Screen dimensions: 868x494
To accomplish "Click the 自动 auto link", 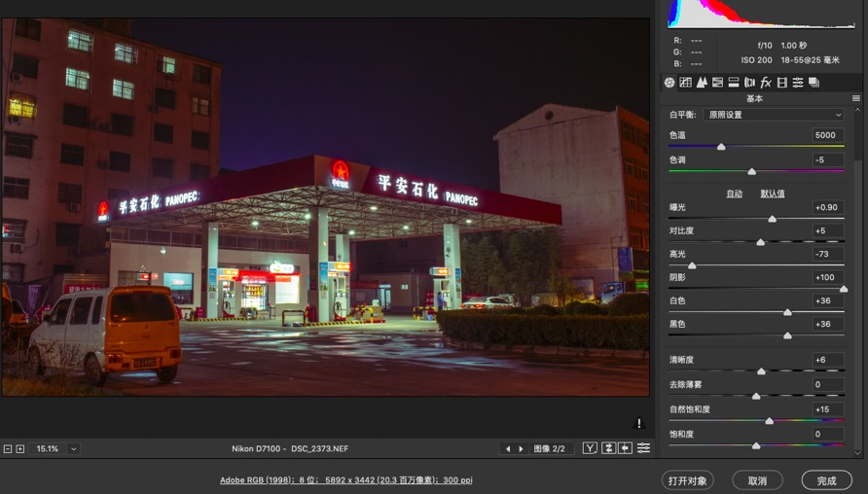I will pyautogui.click(x=734, y=194).
